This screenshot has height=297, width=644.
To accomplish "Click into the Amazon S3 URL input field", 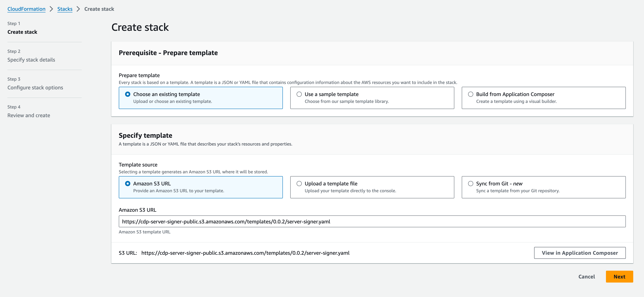I will click(x=372, y=222).
